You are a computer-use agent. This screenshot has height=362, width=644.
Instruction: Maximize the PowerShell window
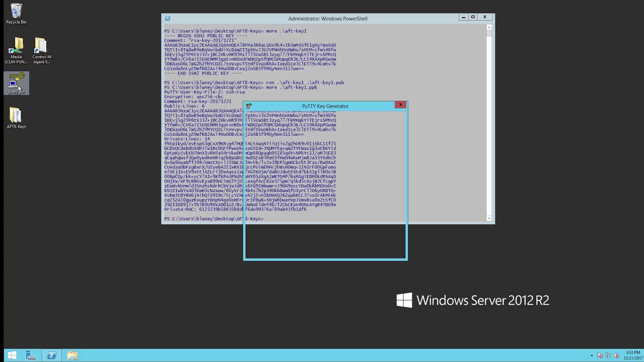coord(473,17)
